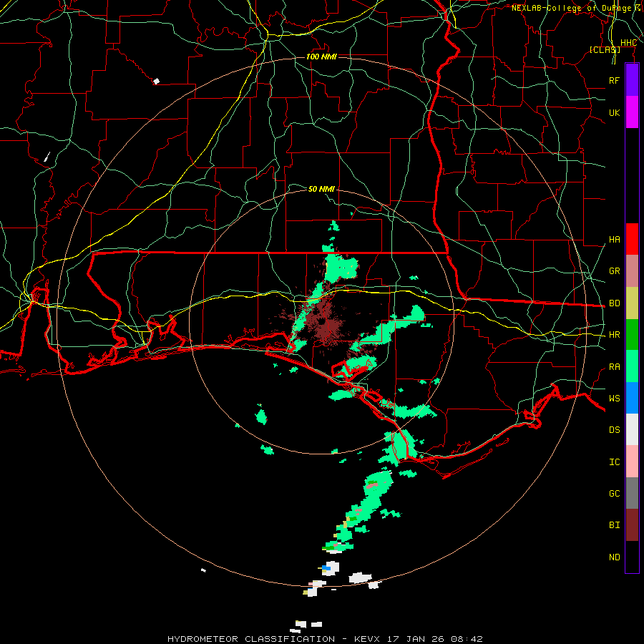Click the blue WS legend swatch
This screenshot has width=644, height=644.
(632, 398)
